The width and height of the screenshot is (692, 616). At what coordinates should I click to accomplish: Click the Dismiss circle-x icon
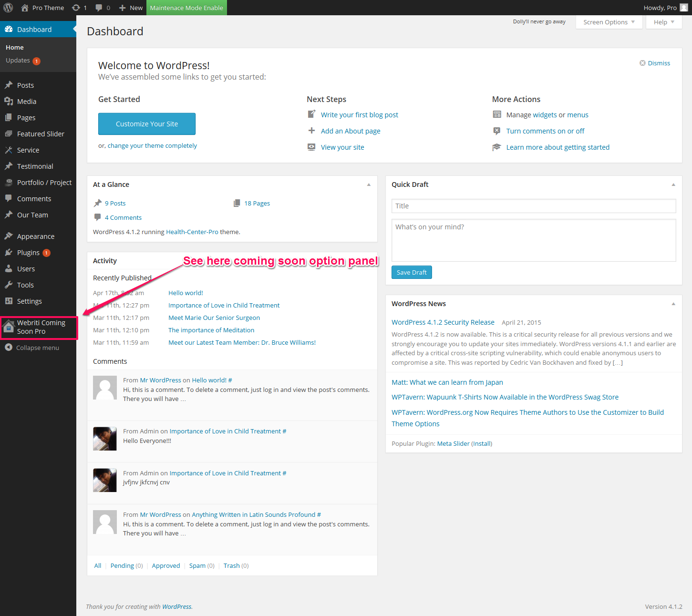[642, 63]
